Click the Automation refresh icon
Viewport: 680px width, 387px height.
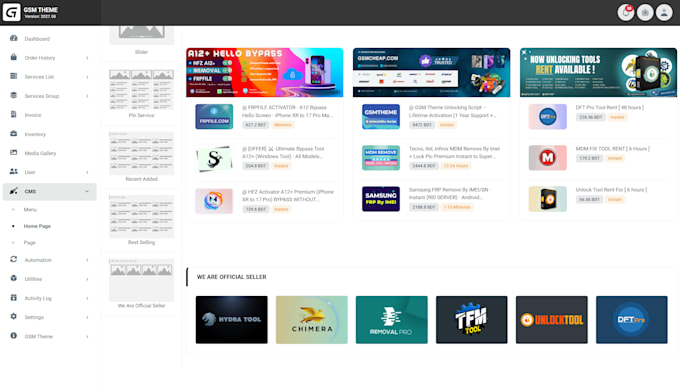click(13, 259)
